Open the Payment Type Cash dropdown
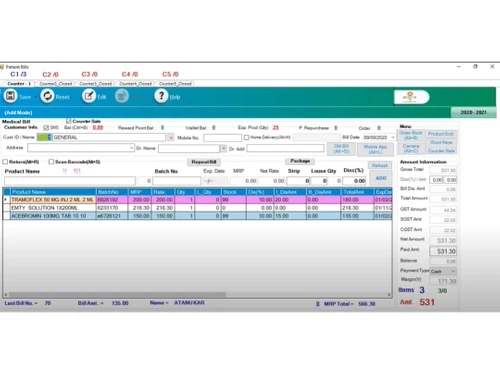 click(x=453, y=271)
